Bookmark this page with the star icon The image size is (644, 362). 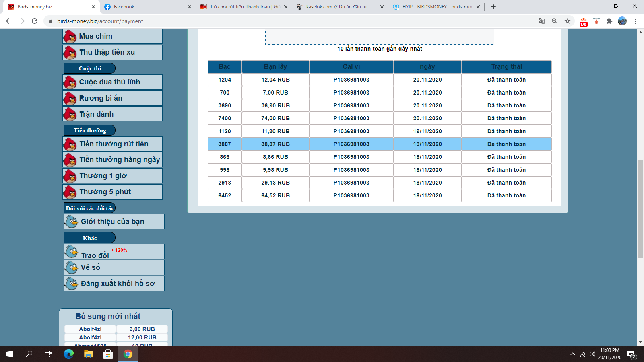tap(568, 21)
